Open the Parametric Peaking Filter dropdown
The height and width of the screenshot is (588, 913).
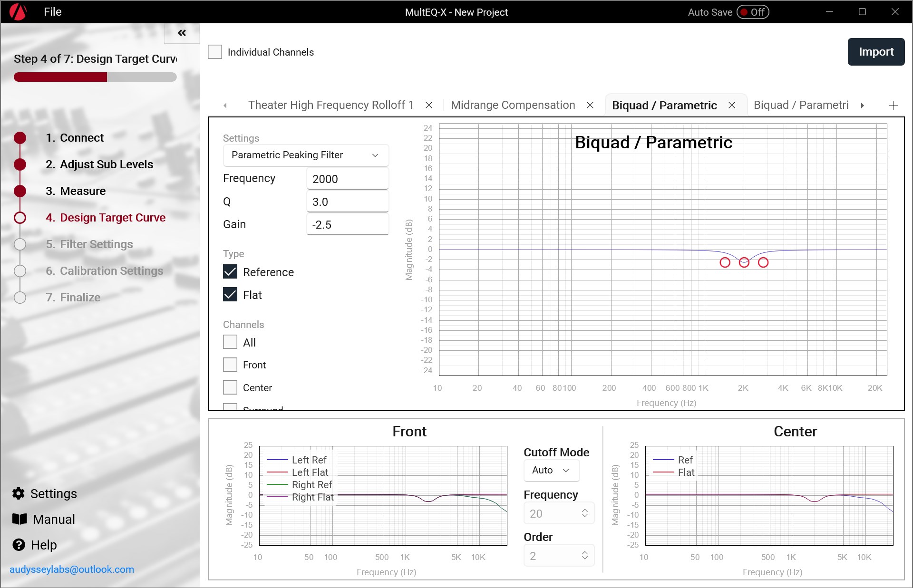pos(305,155)
